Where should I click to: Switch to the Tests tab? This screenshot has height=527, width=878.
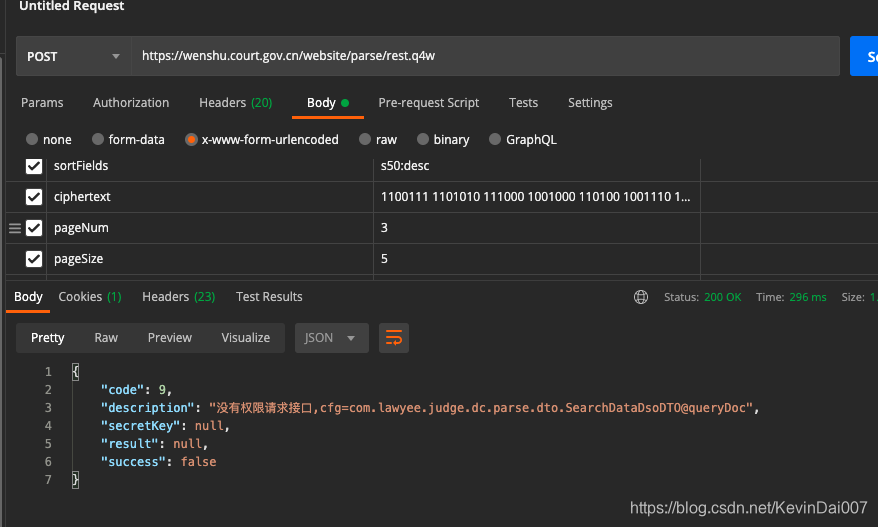point(523,103)
